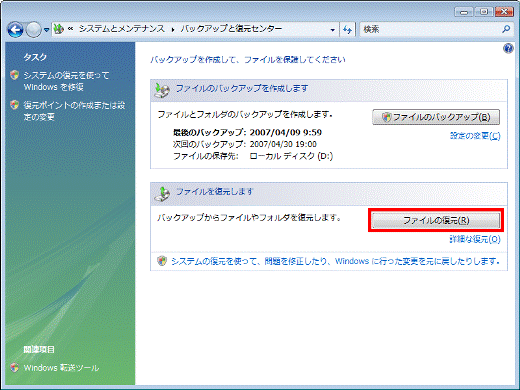Expand the address bar history dropdown
The width and height of the screenshot is (520, 390).
coord(332,30)
